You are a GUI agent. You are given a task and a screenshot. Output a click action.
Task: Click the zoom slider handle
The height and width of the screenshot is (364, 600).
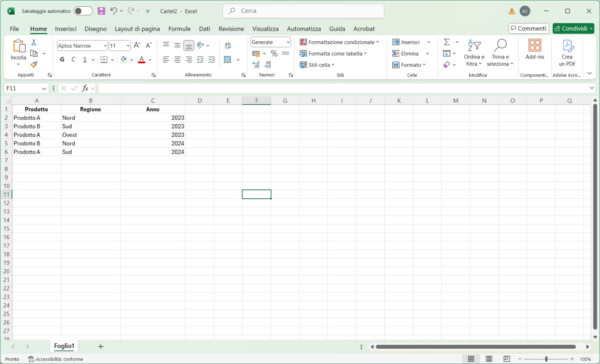tap(546, 359)
